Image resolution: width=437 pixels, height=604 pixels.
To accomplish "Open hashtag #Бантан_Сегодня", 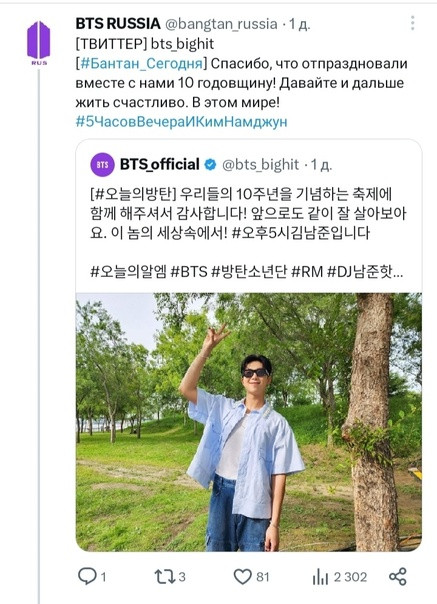I will click(141, 64).
